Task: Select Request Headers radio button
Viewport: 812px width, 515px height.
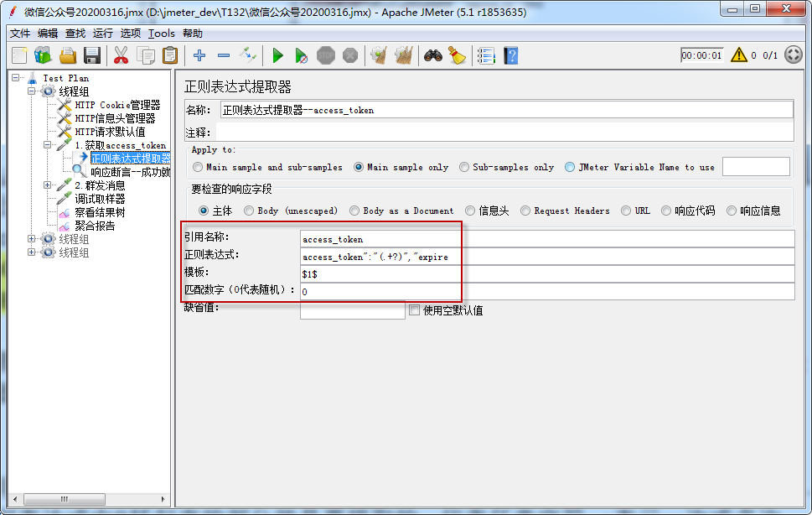Action: coord(525,211)
